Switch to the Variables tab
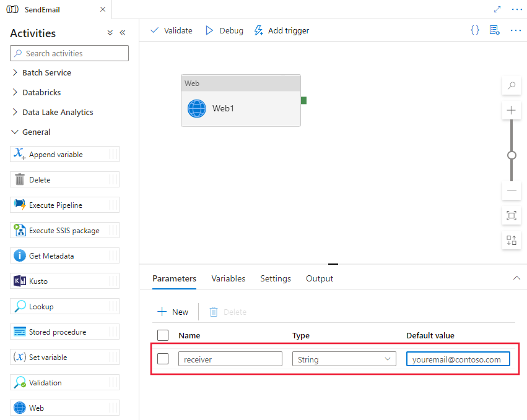Image resolution: width=527 pixels, height=420 pixels. point(228,278)
